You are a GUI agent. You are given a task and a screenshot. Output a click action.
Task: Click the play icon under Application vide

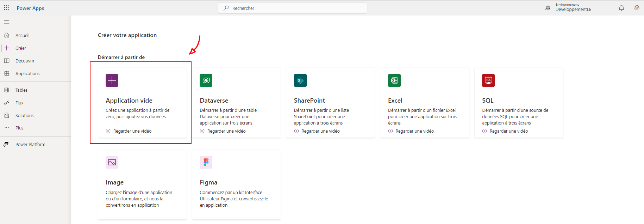(108, 131)
